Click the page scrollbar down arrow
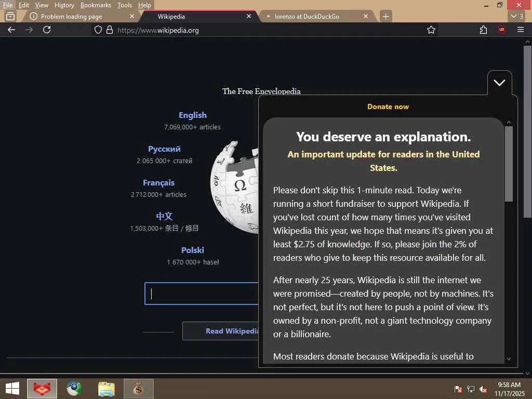Screen dimensions: 532x399 click(527, 373)
